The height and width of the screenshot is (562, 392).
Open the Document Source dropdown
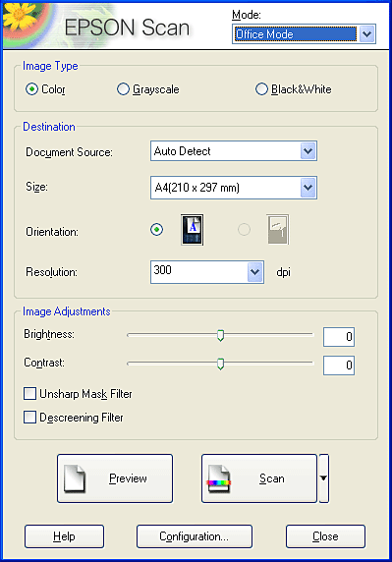[234, 151]
